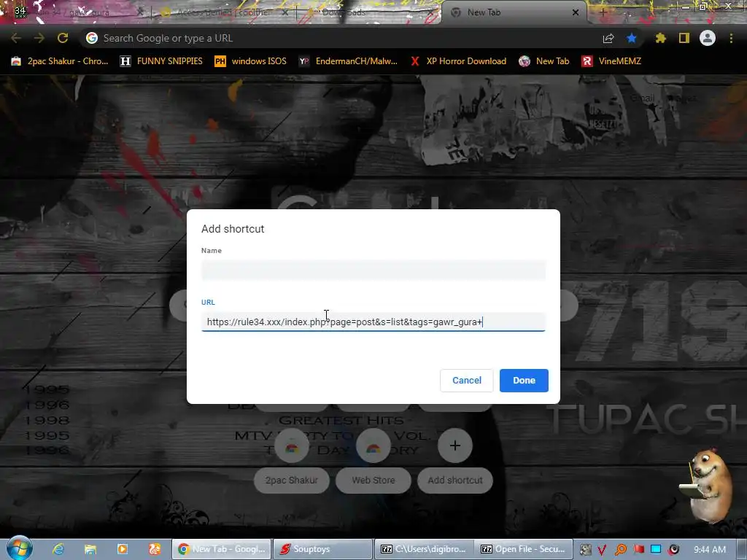The width and height of the screenshot is (747, 560).
Task: Click the 9:44 AM taskbar clock
Action: click(x=710, y=550)
